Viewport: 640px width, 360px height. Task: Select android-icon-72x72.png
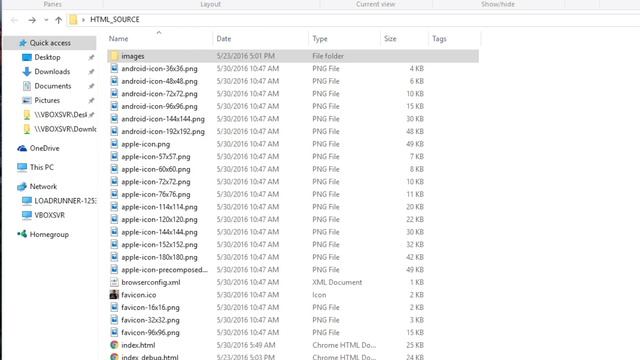click(159, 94)
